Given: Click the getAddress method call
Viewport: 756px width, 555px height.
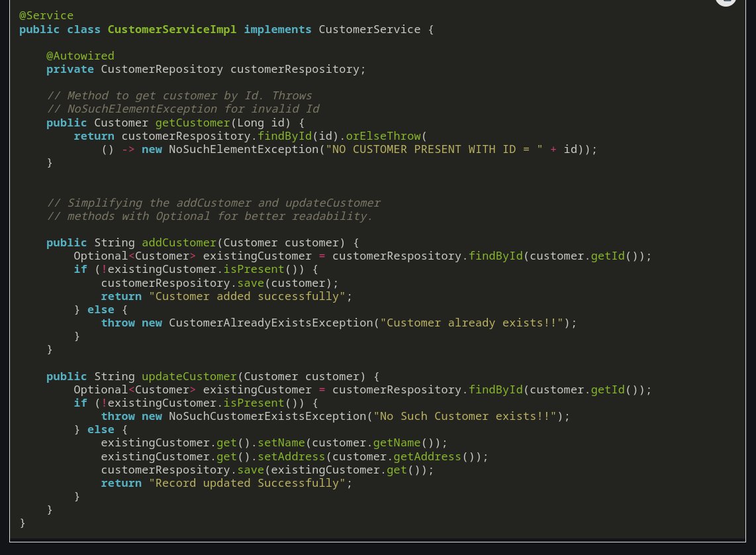Looking at the screenshot, I should click(x=427, y=456).
